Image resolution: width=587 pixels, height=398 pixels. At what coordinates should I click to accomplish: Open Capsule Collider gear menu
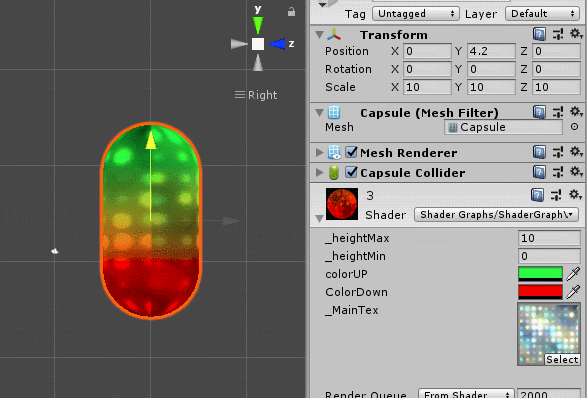coord(576,171)
